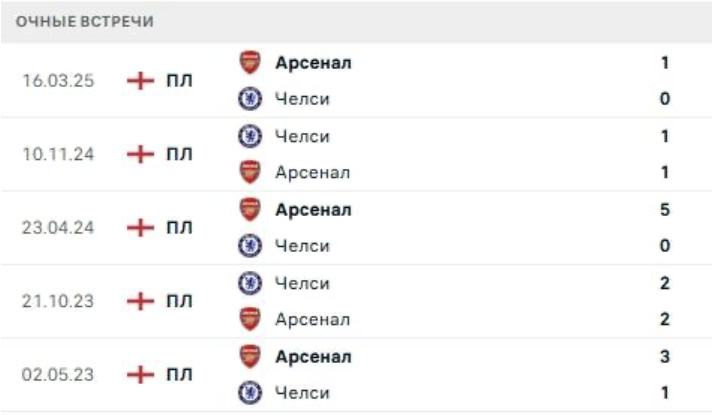
Task: Click the ОЧНЫЕ ВСТРЕЧИ section header
Action: [85, 22]
